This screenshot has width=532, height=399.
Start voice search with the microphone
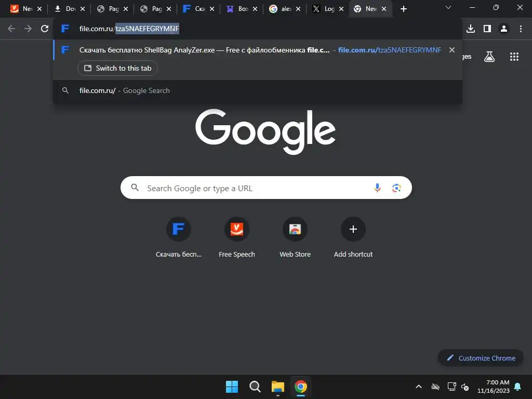(x=377, y=188)
